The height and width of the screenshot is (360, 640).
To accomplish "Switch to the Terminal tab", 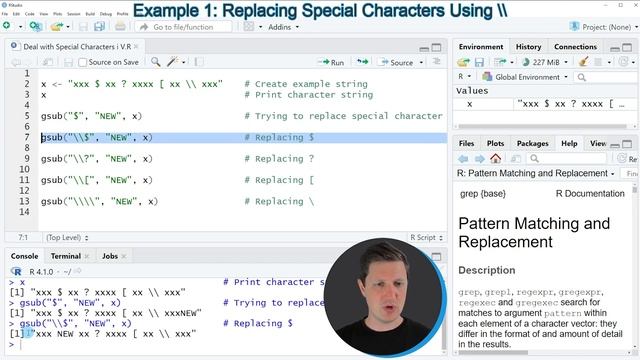I will [66, 256].
